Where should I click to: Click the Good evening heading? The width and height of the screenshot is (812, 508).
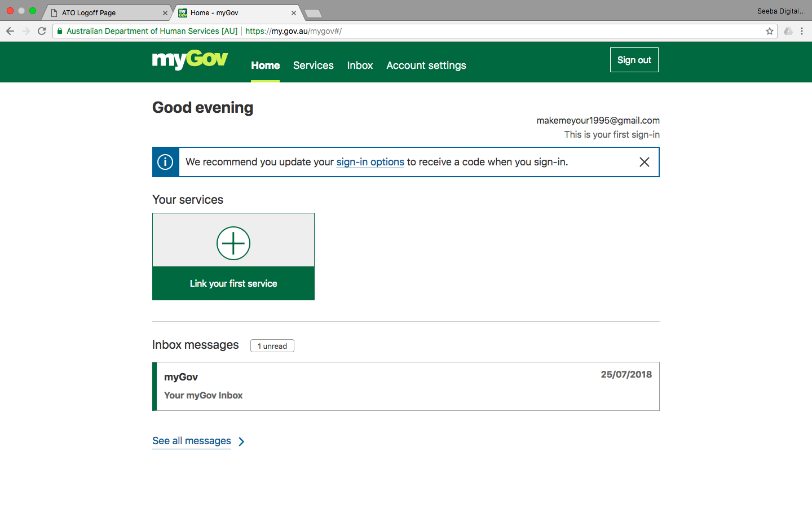[203, 107]
